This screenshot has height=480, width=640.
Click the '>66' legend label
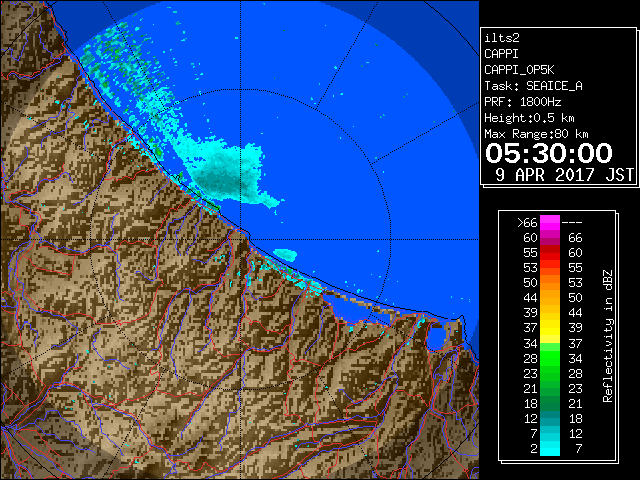pos(527,223)
